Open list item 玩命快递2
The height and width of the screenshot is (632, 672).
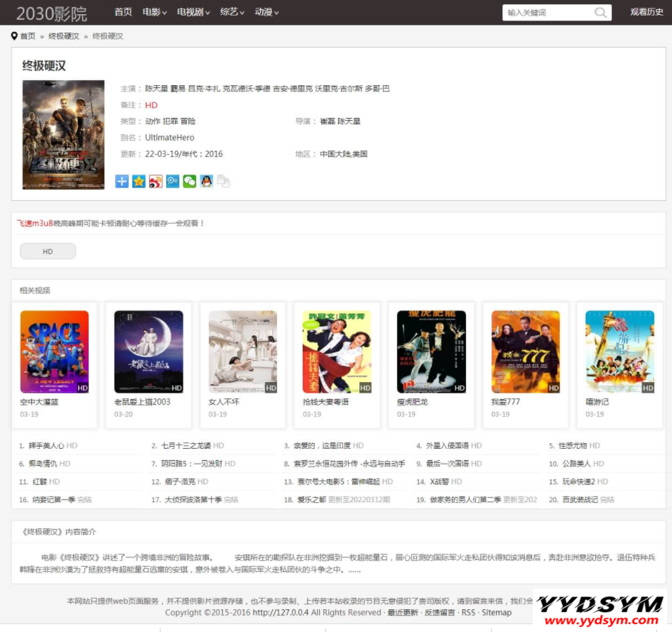578,481
